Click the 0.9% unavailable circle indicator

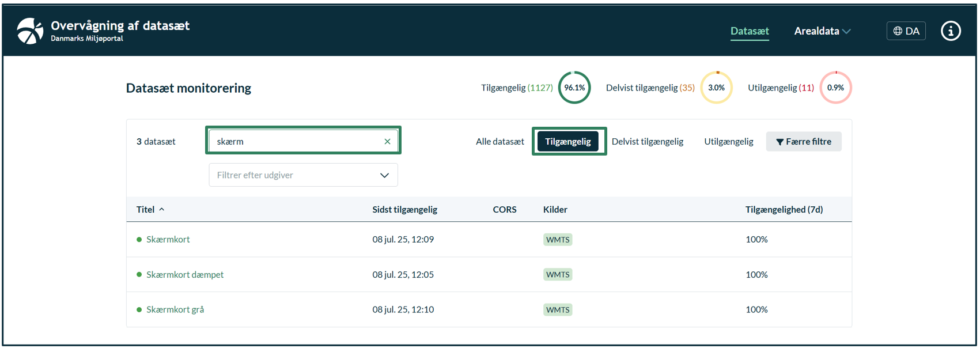click(835, 88)
